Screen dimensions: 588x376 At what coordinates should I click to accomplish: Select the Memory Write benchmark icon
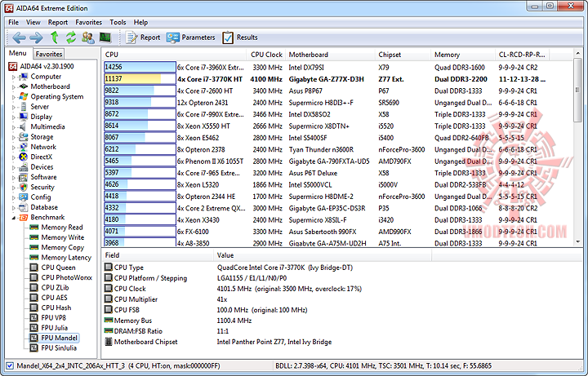pyautogui.click(x=34, y=237)
